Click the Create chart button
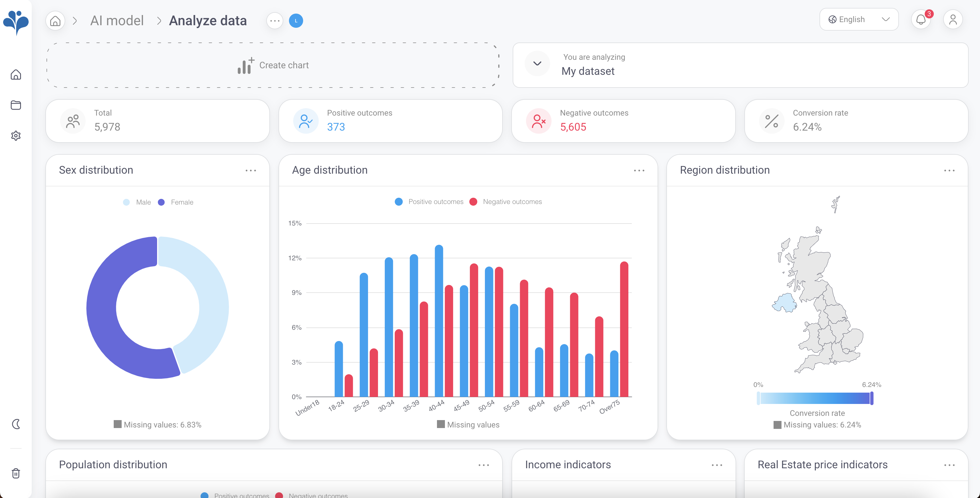 pyautogui.click(x=273, y=65)
